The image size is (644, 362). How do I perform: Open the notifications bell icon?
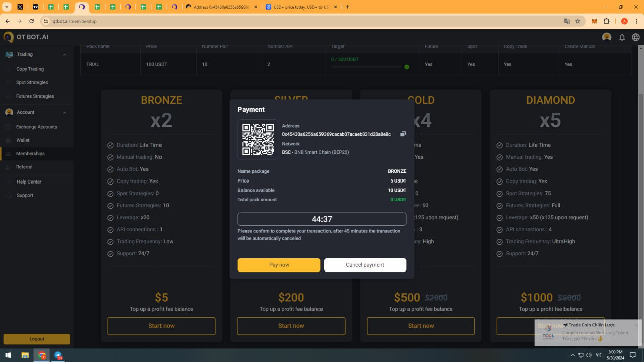[x=622, y=37]
